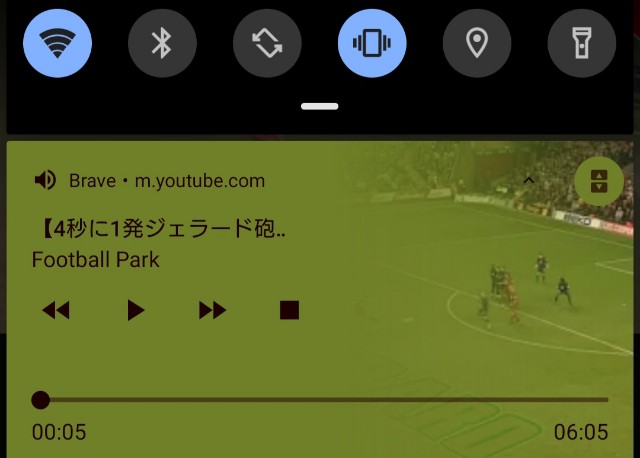
Task: Toggle the auto-rotate quick setting
Action: point(267,43)
